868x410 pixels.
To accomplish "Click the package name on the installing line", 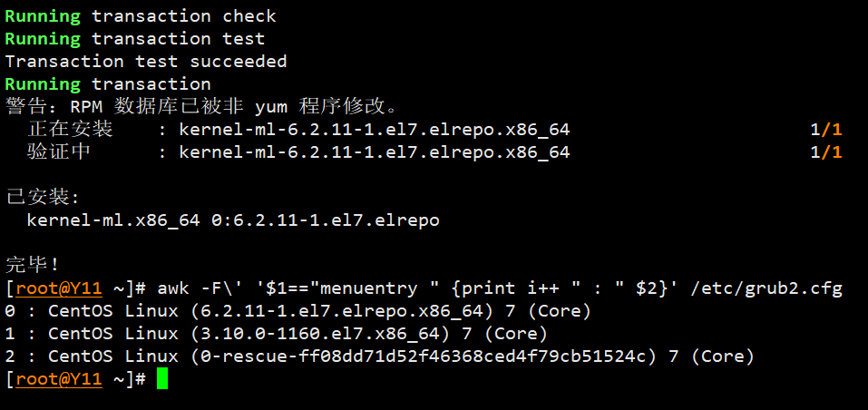I will (x=374, y=130).
